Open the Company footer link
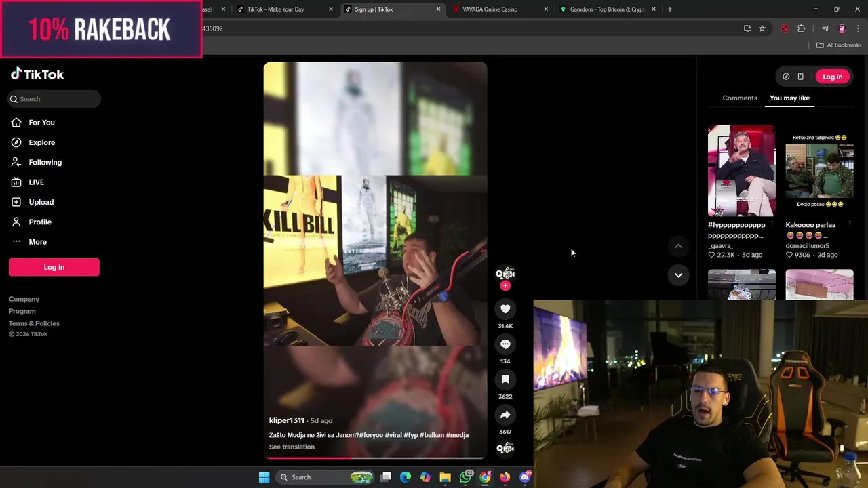The height and width of the screenshot is (488, 868). [24, 300]
